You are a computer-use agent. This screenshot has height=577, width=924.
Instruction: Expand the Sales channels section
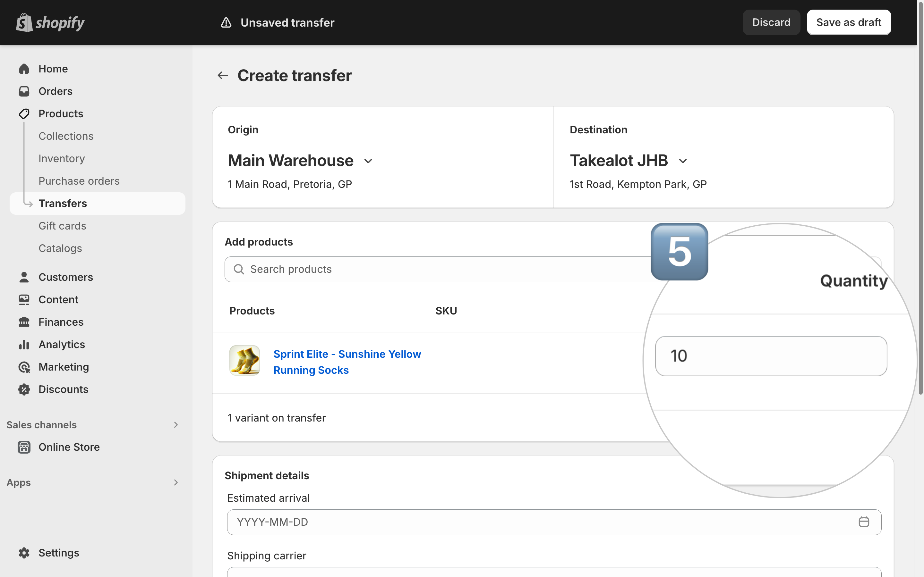coord(175,425)
